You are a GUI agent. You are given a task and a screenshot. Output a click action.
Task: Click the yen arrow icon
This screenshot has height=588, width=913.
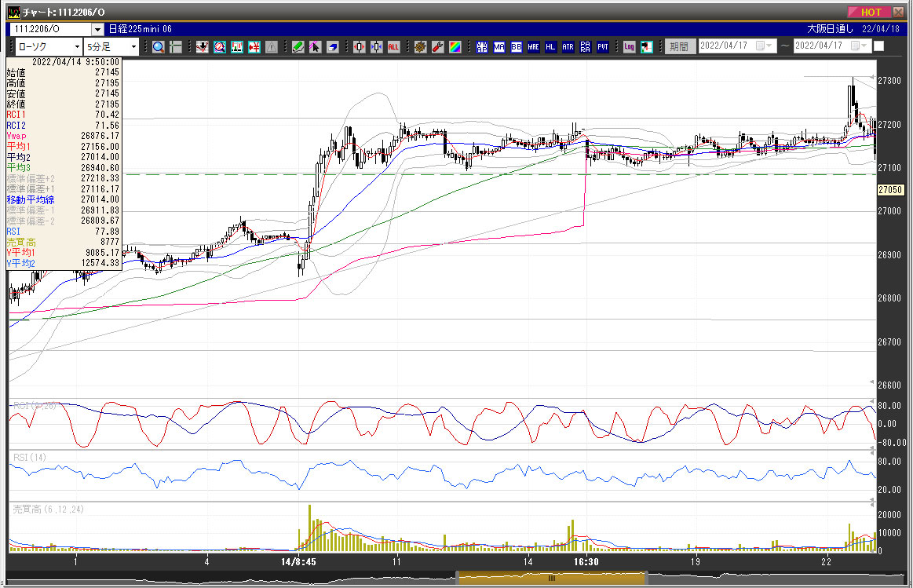tap(254, 47)
